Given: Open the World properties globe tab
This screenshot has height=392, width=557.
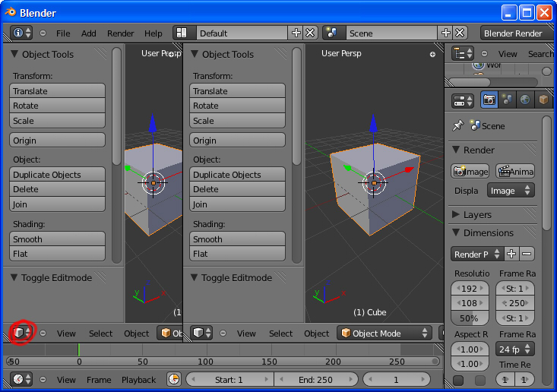Looking at the screenshot, I should [525, 100].
